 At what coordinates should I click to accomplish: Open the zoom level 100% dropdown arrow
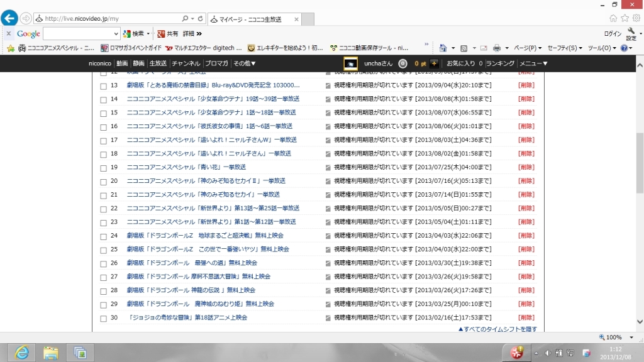pyautogui.click(x=631, y=337)
